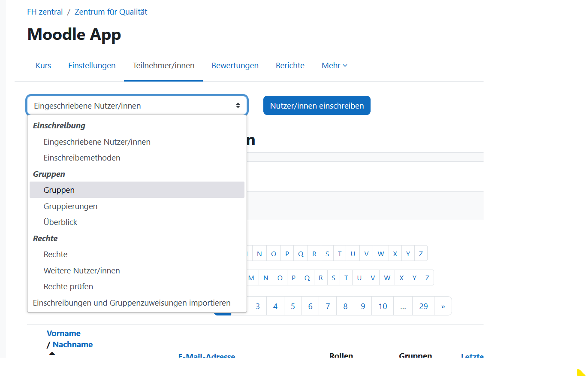
Task: Pick Überblick from the Gruppen section
Action: tap(60, 222)
